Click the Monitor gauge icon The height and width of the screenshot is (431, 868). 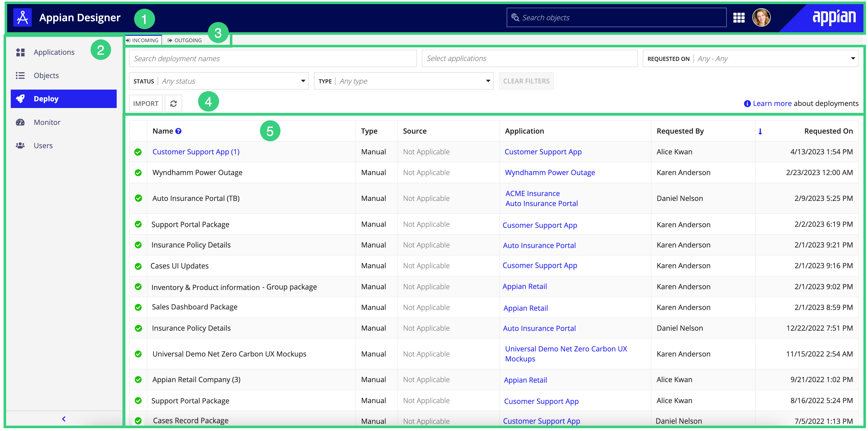(20, 122)
